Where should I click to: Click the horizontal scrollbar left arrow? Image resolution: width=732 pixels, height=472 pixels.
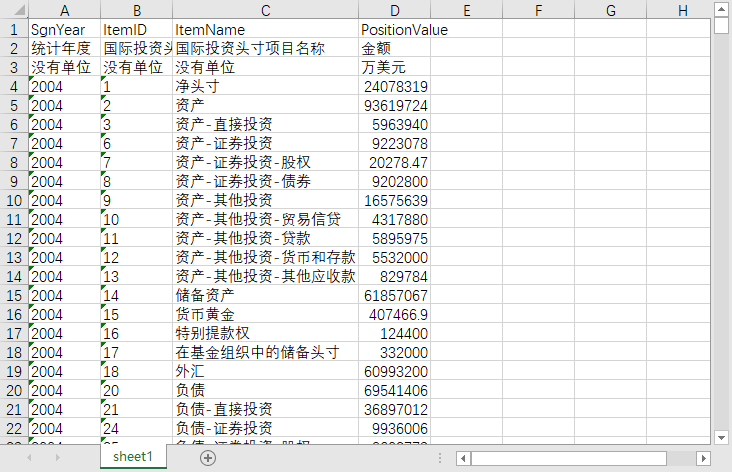(x=463, y=458)
